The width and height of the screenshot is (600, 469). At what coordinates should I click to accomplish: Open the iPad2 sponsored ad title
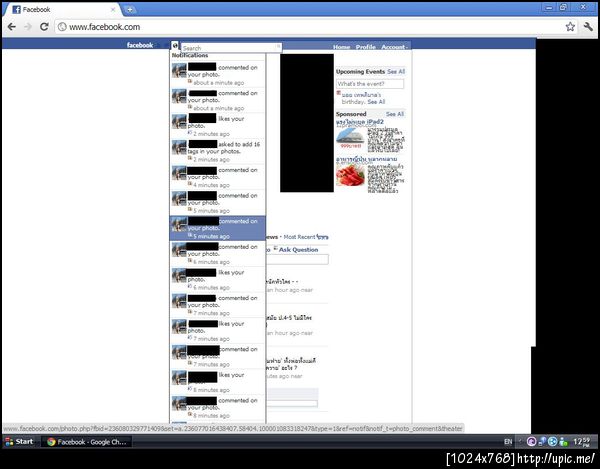click(360, 122)
